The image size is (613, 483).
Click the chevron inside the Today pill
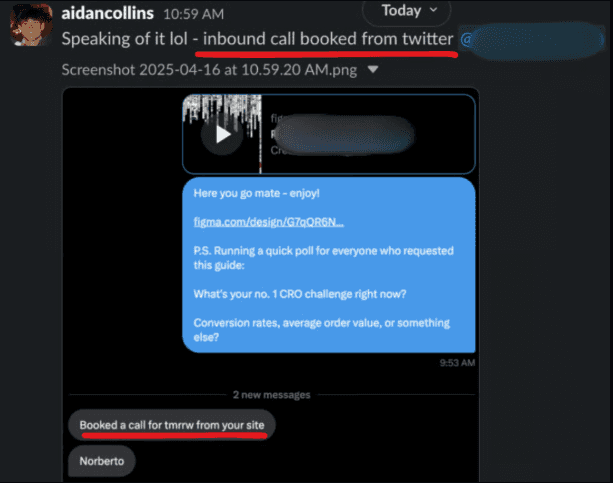(433, 10)
